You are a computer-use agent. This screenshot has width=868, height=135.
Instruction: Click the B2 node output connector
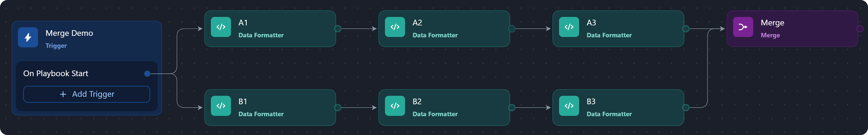(x=512, y=108)
